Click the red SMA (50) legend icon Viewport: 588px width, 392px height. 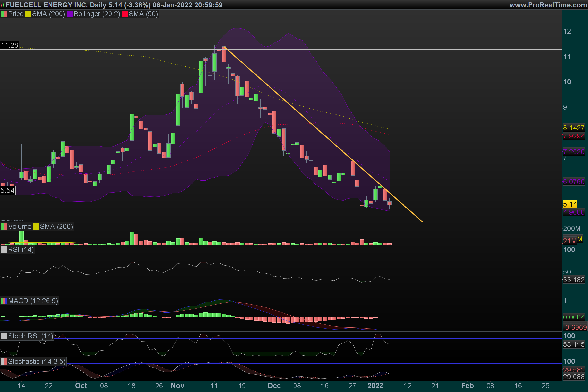click(x=125, y=14)
